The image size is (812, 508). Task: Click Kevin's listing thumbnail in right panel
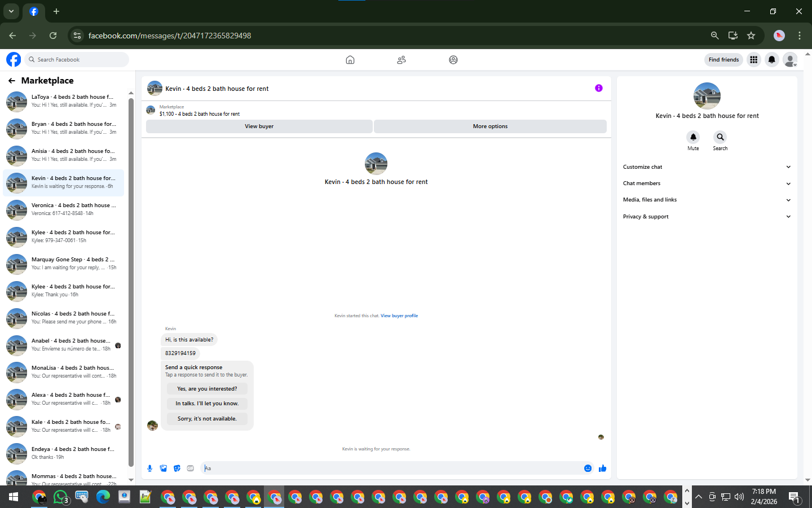pyautogui.click(x=707, y=95)
